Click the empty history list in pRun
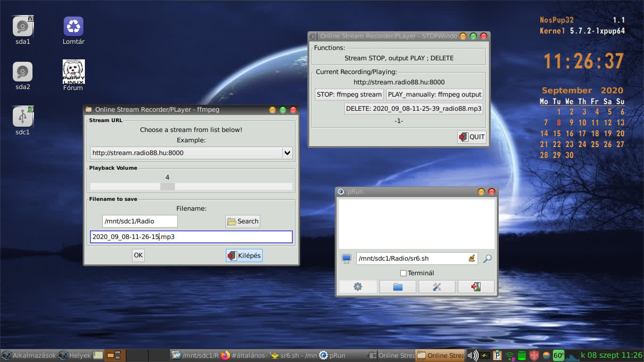Screen dimensions: 644x362 point(417,224)
